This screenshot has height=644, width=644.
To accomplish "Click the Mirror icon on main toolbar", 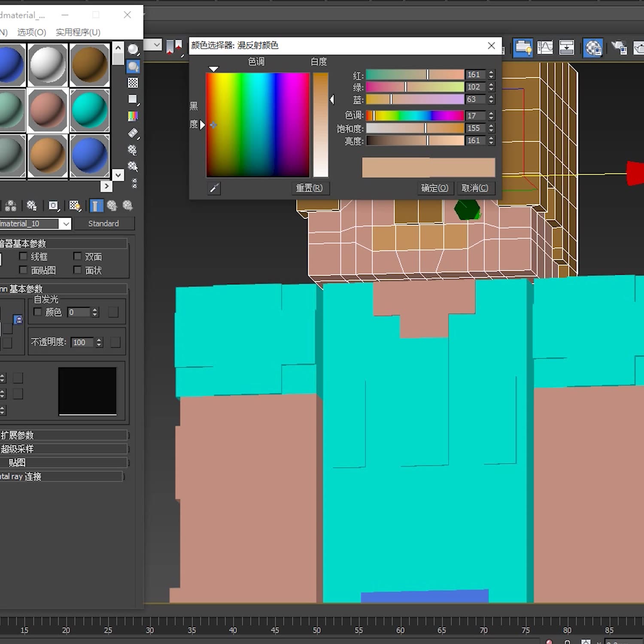I will click(175, 46).
